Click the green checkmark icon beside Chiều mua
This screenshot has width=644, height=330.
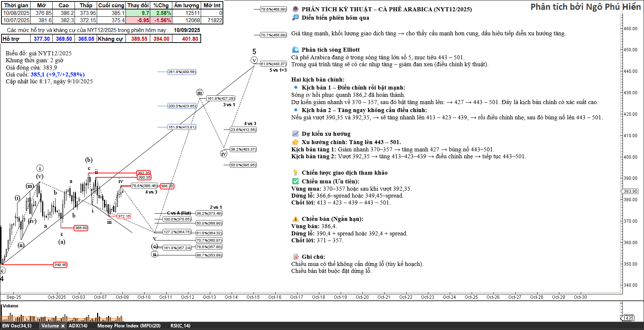point(295,182)
